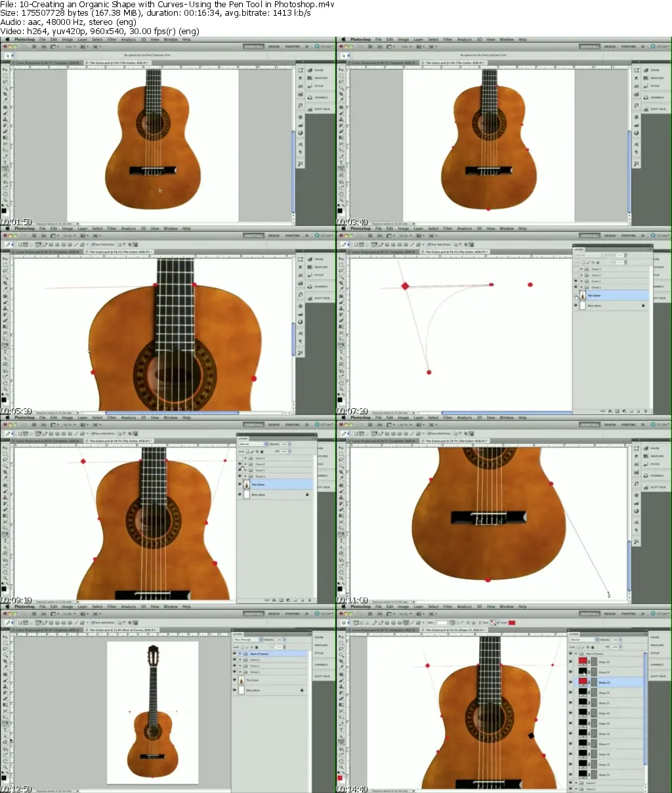Click the new layer icon in 00:07:20 frame
This screenshot has height=793, width=672.
638,411
